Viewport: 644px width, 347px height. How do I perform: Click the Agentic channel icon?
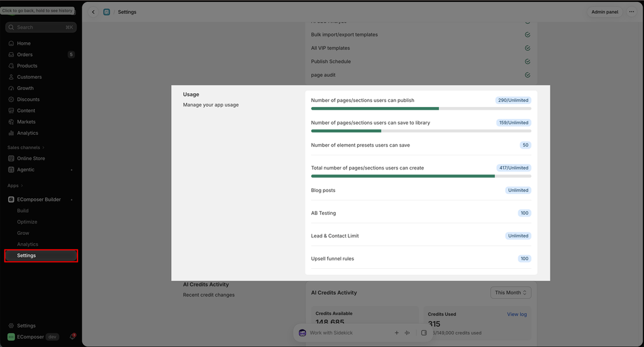coord(11,169)
